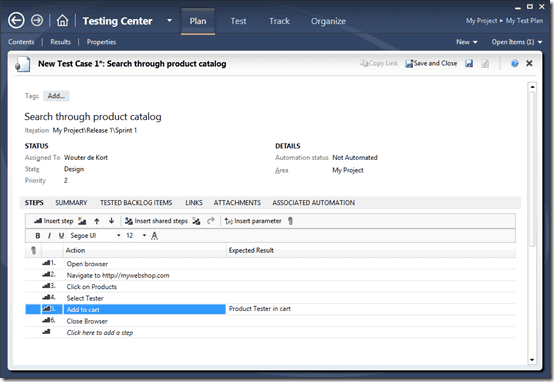Screen dimensions: 554x382
Task: Go forward with the forward arrow
Action: (37, 20)
